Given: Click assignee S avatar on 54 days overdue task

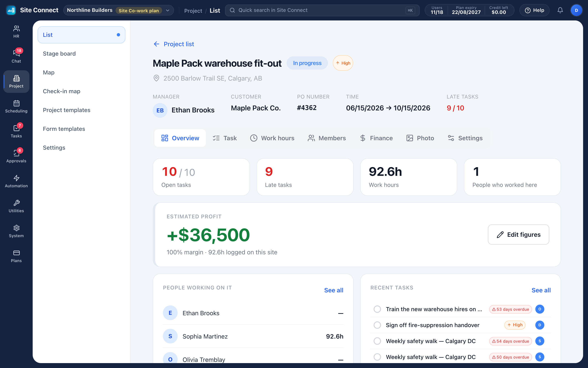Looking at the screenshot, I should coord(540,341).
